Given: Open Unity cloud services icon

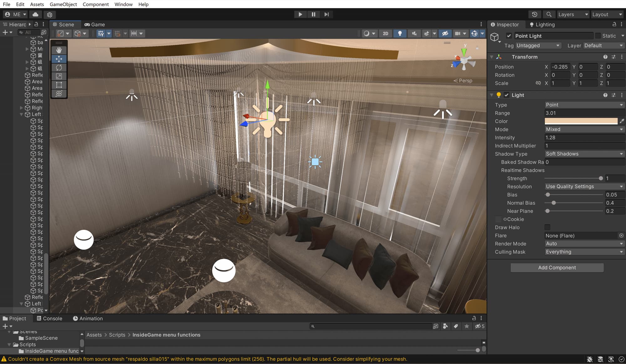Looking at the screenshot, I should [x=36, y=14].
